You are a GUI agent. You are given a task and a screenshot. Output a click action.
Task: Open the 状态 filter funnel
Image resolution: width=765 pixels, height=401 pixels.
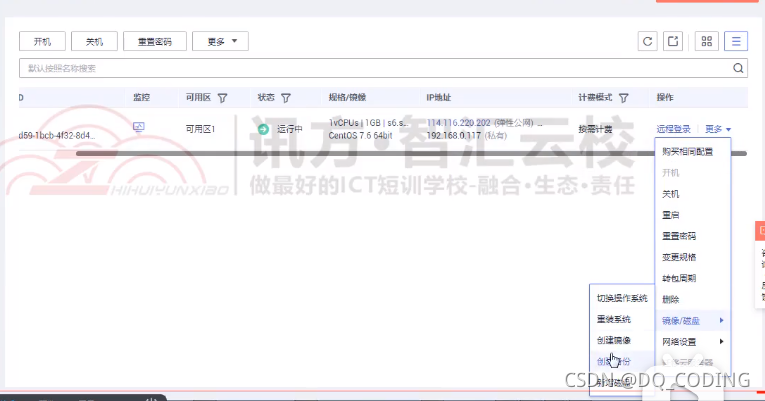(286, 98)
